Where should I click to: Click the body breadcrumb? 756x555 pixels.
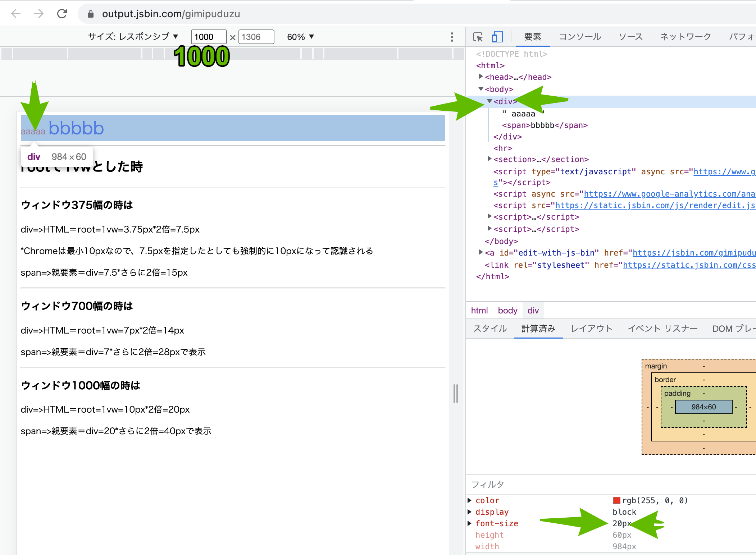click(507, 311)
